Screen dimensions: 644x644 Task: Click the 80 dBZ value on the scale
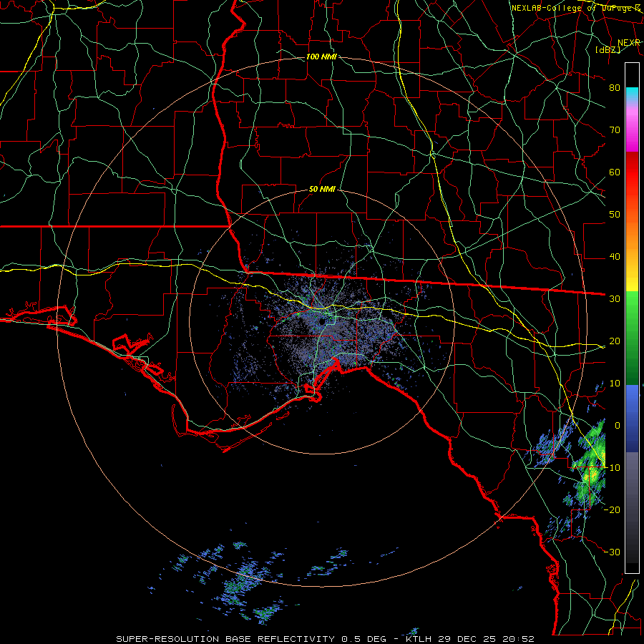click(615, 87)
